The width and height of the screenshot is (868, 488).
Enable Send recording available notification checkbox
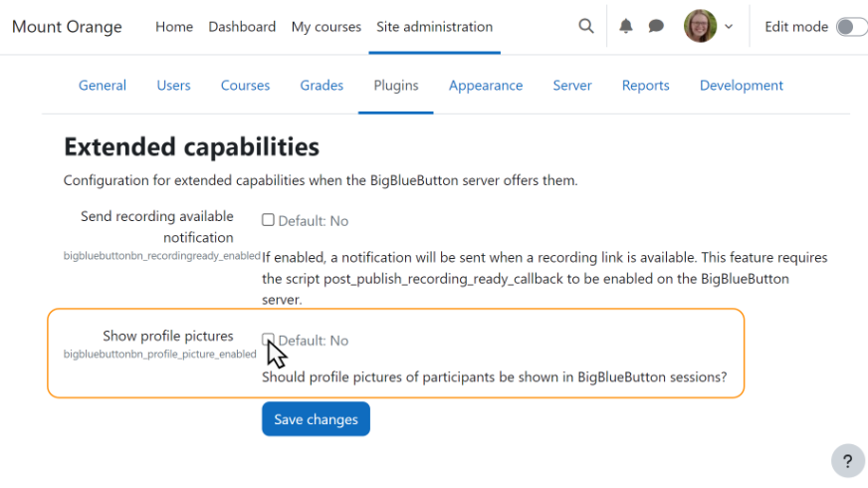[268, 220]
